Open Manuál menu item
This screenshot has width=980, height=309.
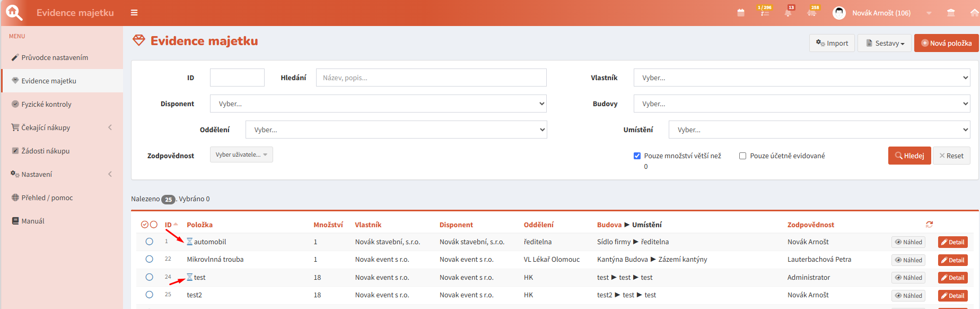click(62, 221)
